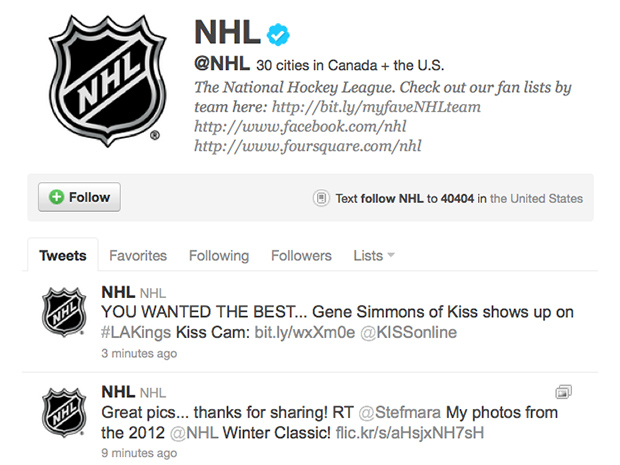Expand the Lists dropdown tab
The height and width of the screenshot is (465, 620).
(x=374, y=255)
